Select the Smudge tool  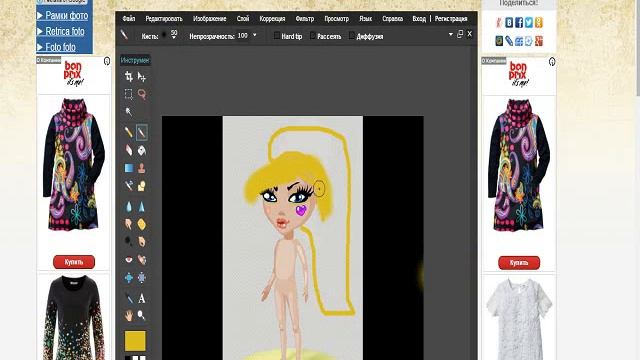[x=129, y=224]
